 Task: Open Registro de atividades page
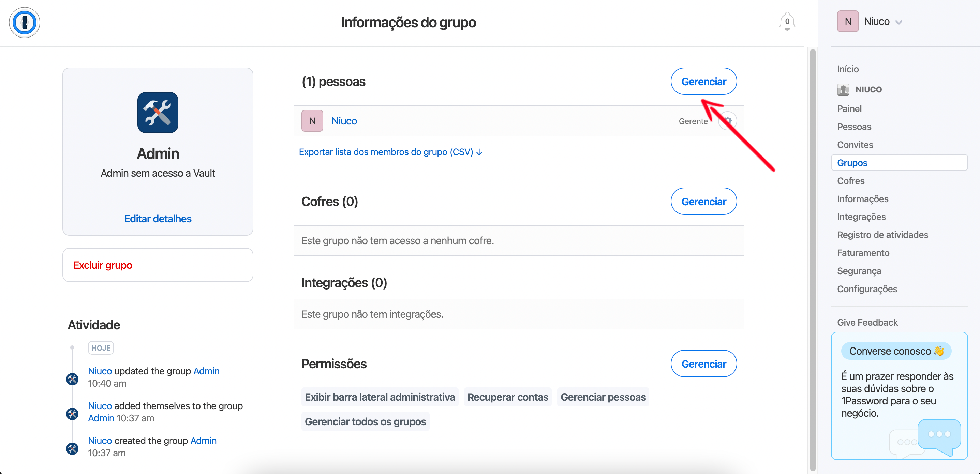[882, 235]
